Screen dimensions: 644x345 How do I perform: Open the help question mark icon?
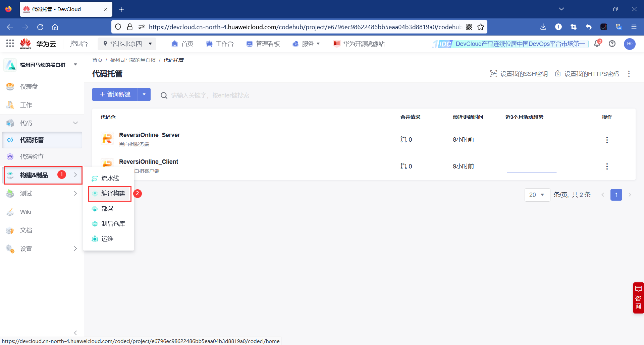coord(612,44)
